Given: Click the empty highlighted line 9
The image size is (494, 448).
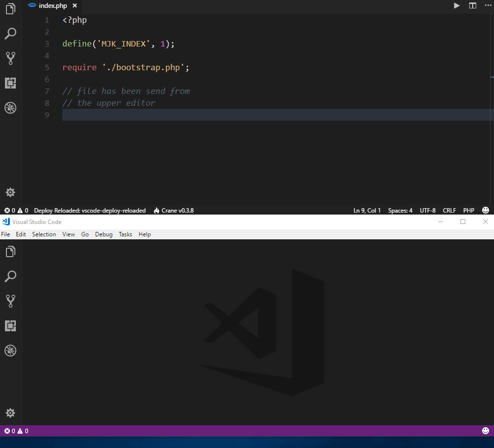Looking at the screenshot, I should 277,115.
